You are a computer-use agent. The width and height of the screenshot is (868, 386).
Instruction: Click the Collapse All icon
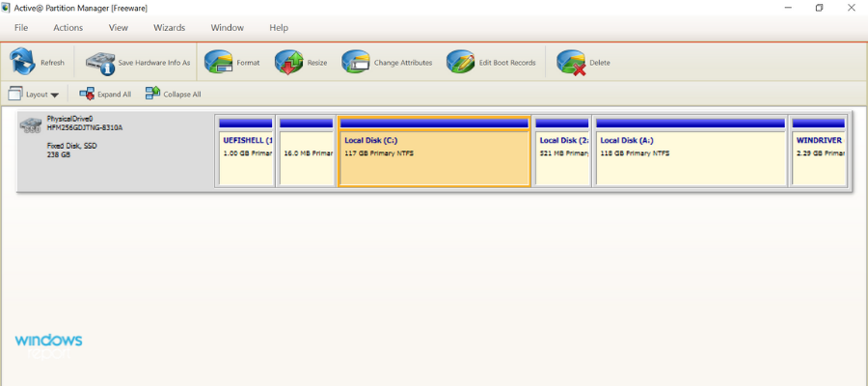(x=152, y=93)
